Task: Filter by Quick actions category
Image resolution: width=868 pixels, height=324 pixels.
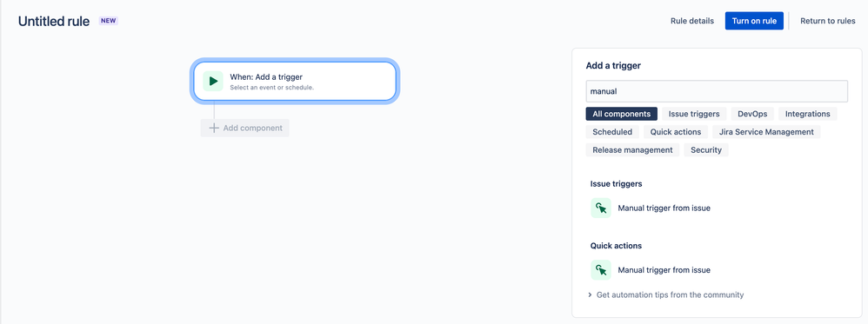Action: point(676,132)
